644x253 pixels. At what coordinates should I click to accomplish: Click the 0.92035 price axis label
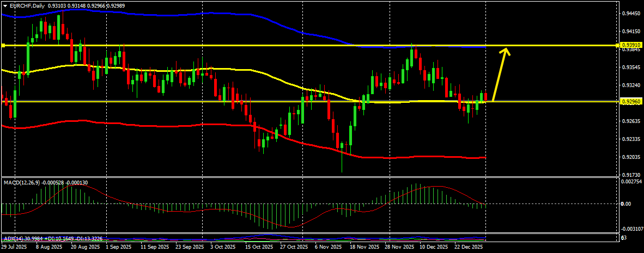631,157
